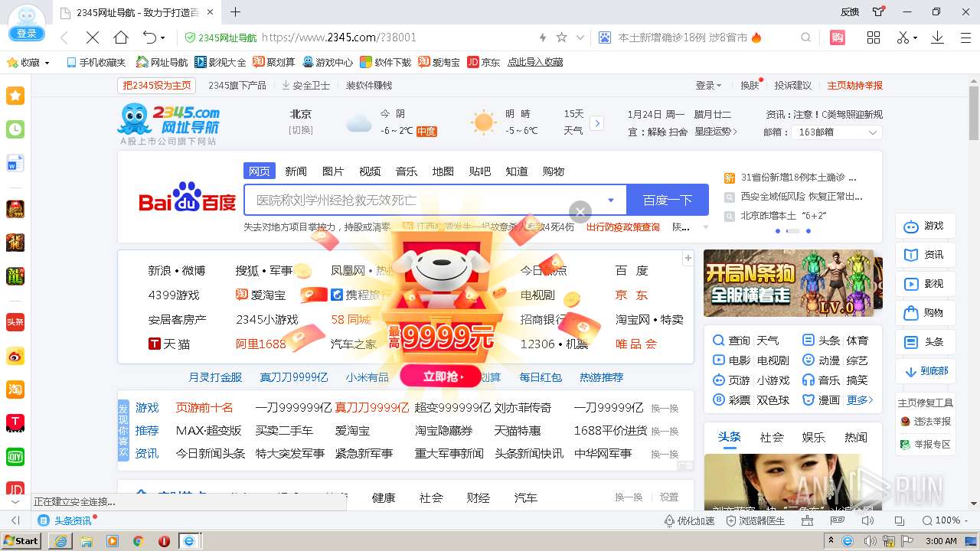Expand the 收藏 favorites dropdown
The height and width of the screenshot is (551, 980).
(x=47, y=63)
